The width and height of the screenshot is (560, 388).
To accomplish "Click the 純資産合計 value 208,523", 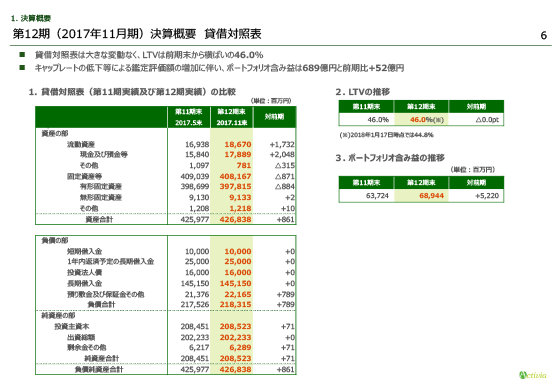I will pyautogui.click(x=235, y=358).
